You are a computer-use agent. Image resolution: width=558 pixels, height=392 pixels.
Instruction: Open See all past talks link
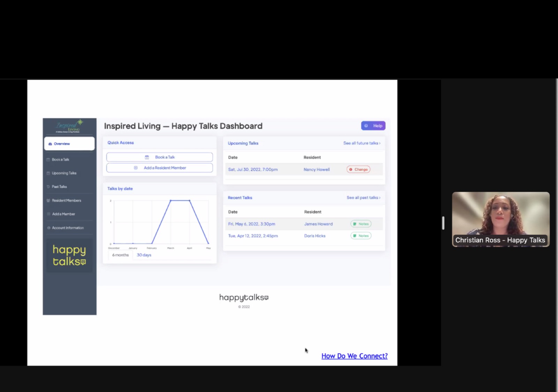pyautogui.click(x=363, y=198)
